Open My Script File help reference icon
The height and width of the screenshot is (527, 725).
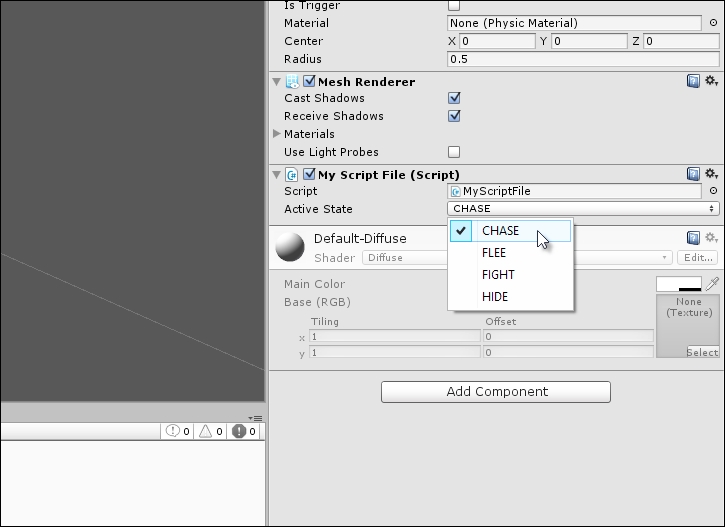[693, 174]
